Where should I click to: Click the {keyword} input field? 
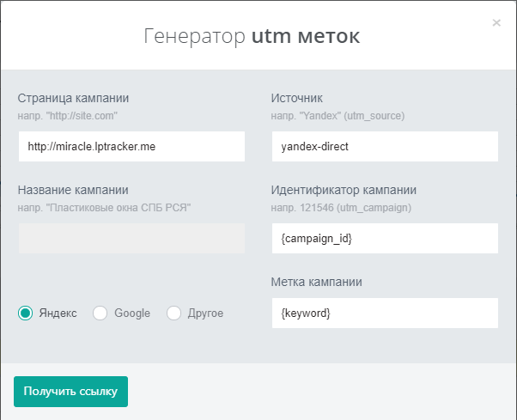[x=385, y=313]
